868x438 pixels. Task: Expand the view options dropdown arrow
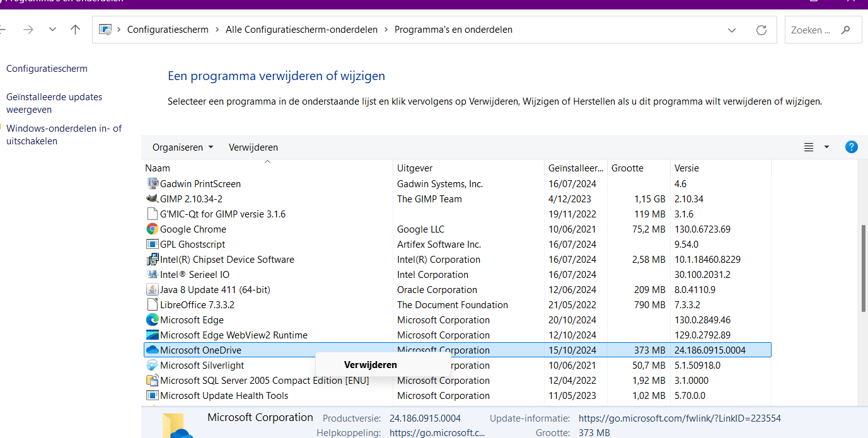826,147
